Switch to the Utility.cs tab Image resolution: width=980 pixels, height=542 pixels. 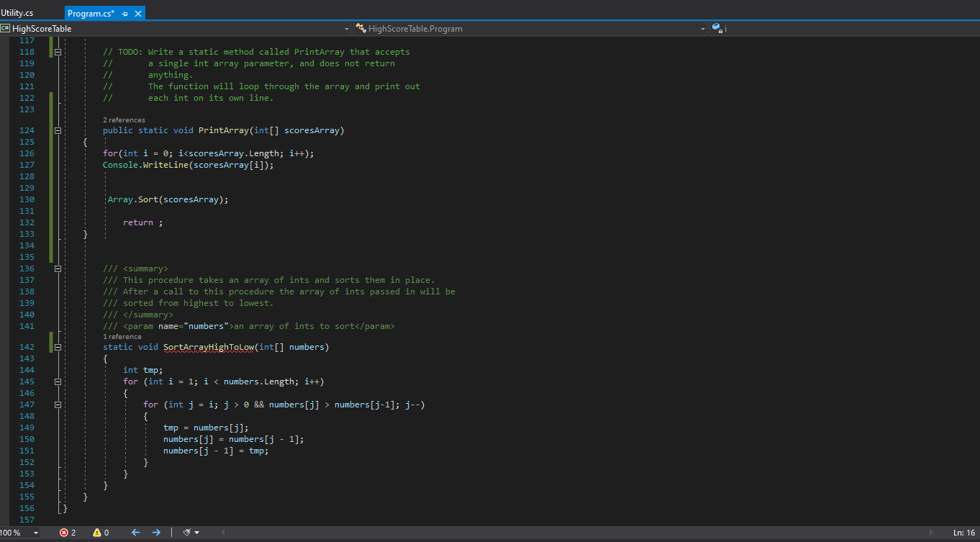(x=17, y=13)
